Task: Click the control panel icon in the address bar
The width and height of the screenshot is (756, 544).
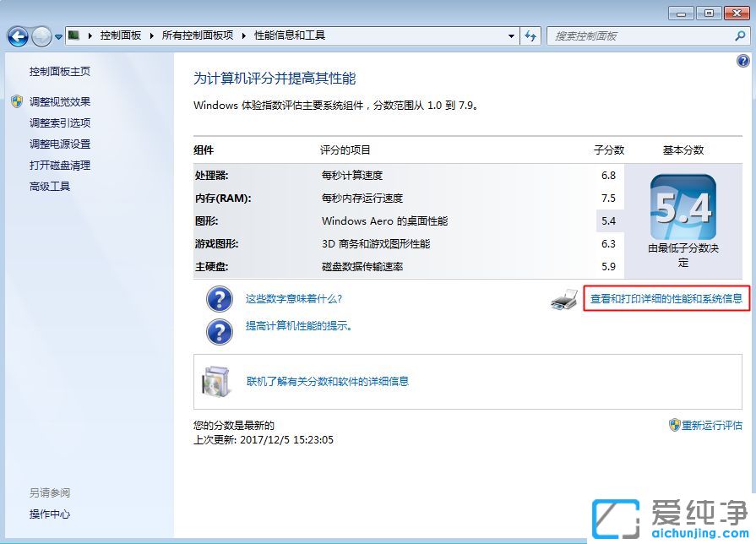Action: (x=72, y=35)
